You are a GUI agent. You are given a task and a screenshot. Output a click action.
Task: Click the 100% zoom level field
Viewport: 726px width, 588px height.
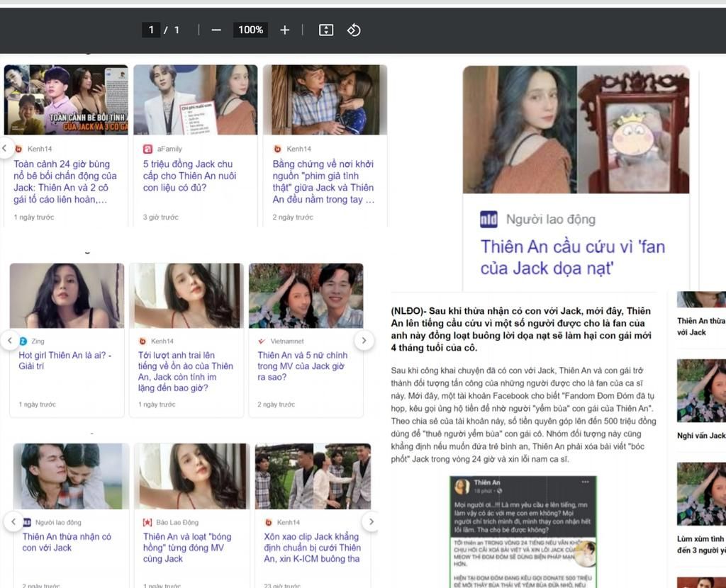250,30
